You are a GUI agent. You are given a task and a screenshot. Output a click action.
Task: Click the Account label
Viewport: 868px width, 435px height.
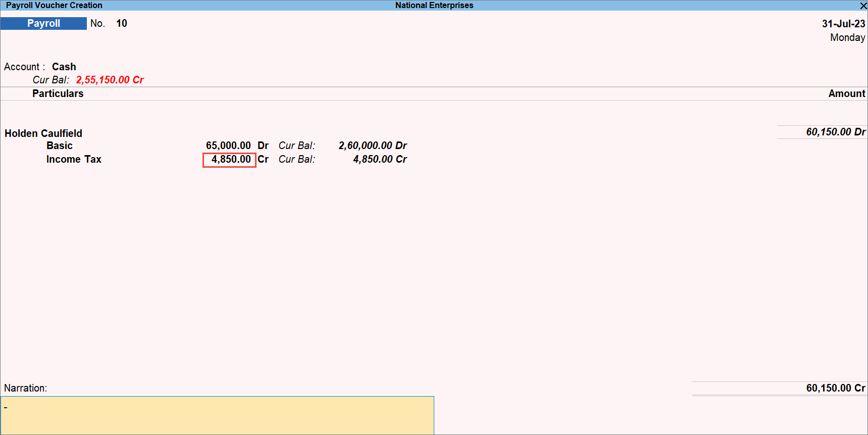tap(24, 67)
